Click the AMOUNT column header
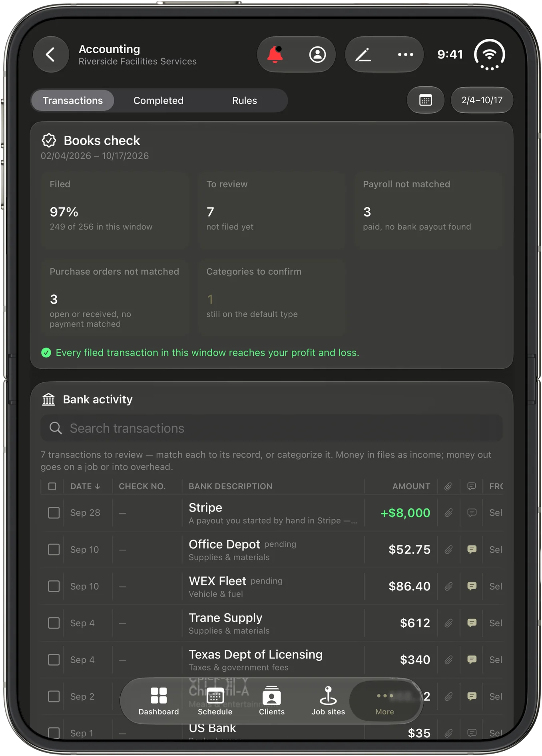 (411, 486)
